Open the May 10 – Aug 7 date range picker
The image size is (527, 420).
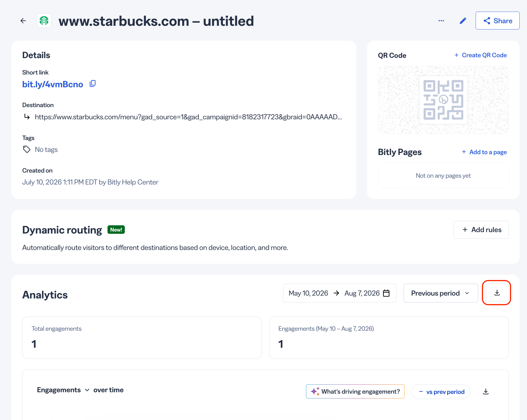click(x=340, y=293)
